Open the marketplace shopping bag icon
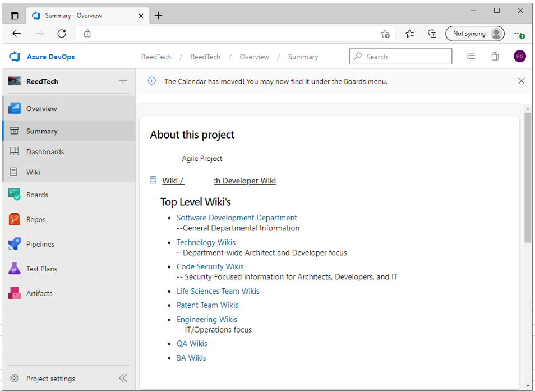The width and height of the screenshot is (535, 392). (495, 56)
